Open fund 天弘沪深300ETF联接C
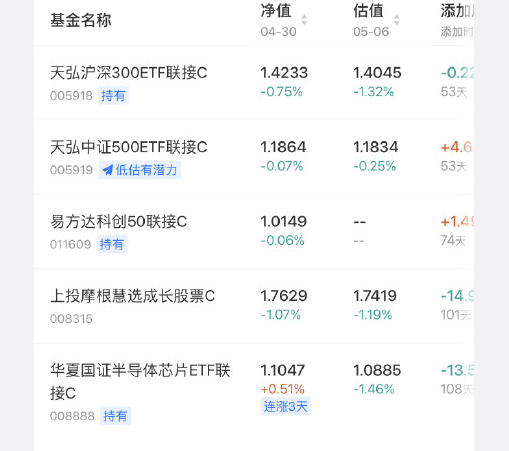The width and height of the screenshot is (509, 451). [x=129, y=73]
